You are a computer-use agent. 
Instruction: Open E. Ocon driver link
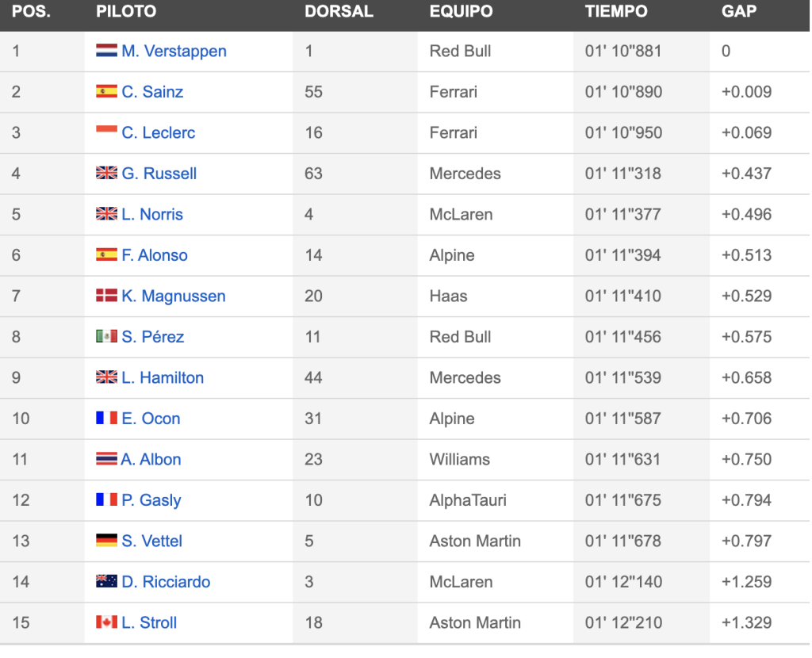[x=151, y=419]
